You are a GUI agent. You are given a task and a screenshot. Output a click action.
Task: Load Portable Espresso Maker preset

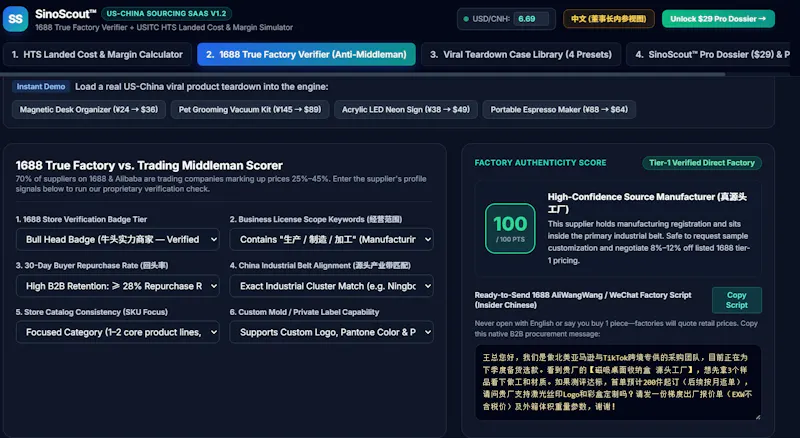[x=559, y=109]
